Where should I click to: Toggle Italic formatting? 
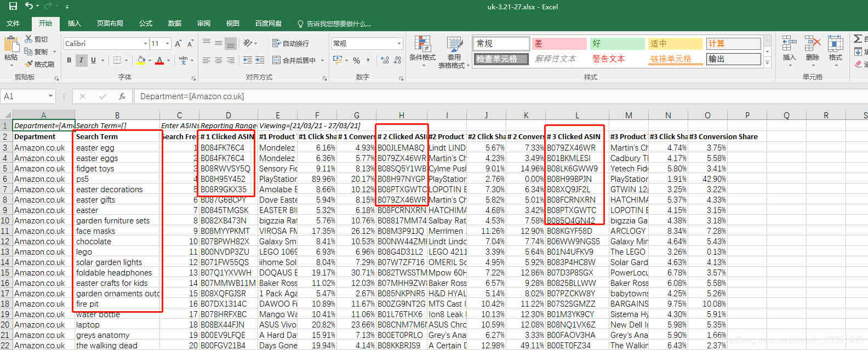tap(81, 60)
